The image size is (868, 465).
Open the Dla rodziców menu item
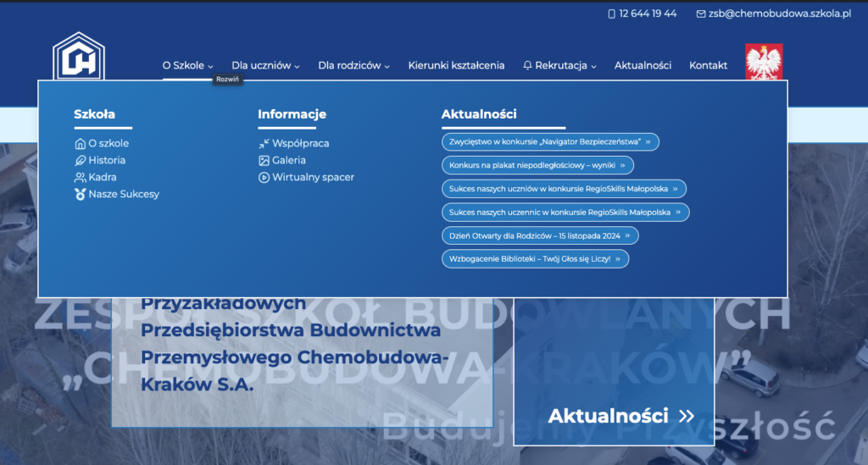[349, 65]
